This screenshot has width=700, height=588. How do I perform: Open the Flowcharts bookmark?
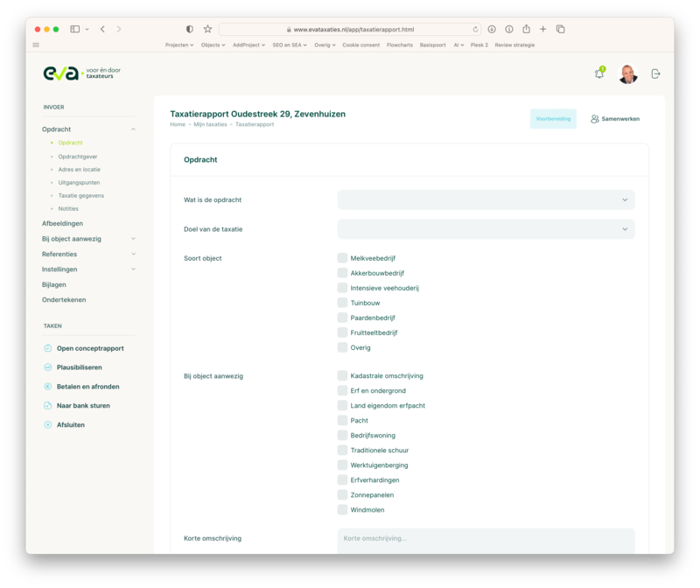[400, 45]
